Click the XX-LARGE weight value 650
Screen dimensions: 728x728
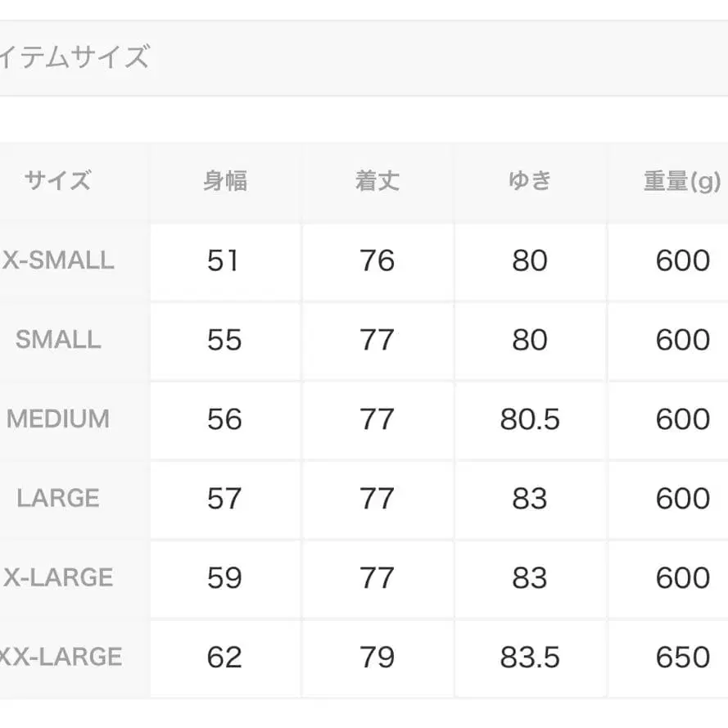click(x=682, y=657)
